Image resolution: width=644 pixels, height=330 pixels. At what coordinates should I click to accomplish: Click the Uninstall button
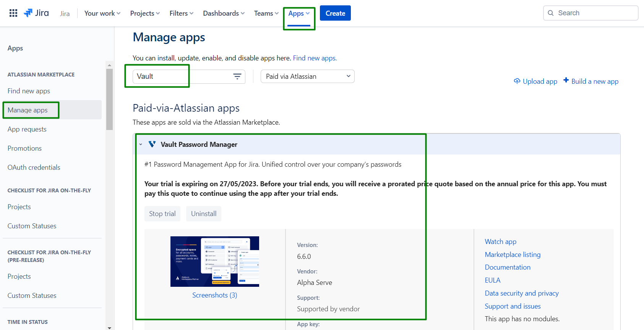coord(204,214)
